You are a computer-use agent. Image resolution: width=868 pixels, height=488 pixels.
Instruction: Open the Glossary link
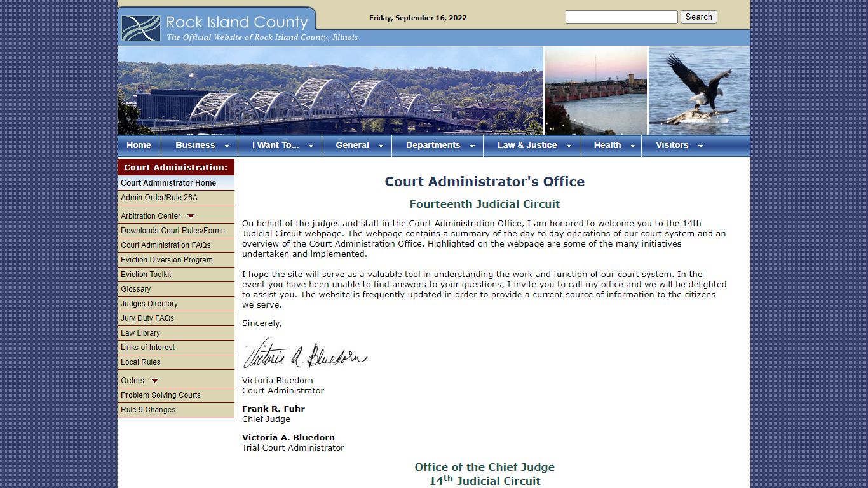176,289
